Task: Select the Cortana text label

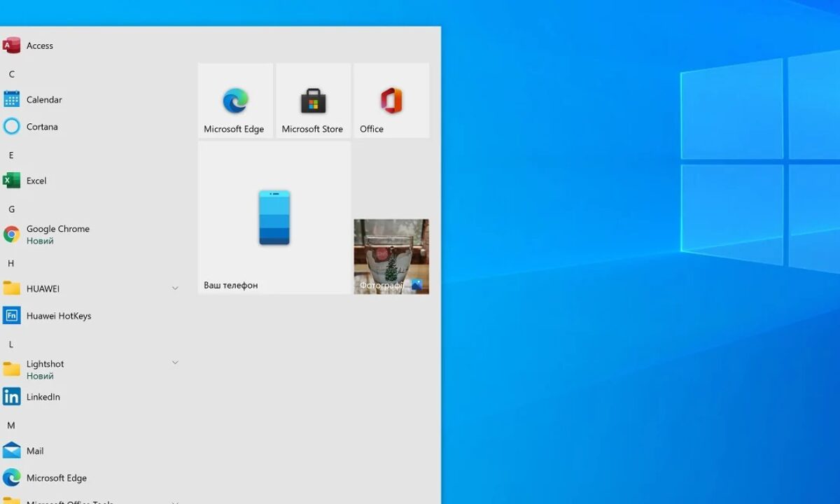Action: coord(42,127)
